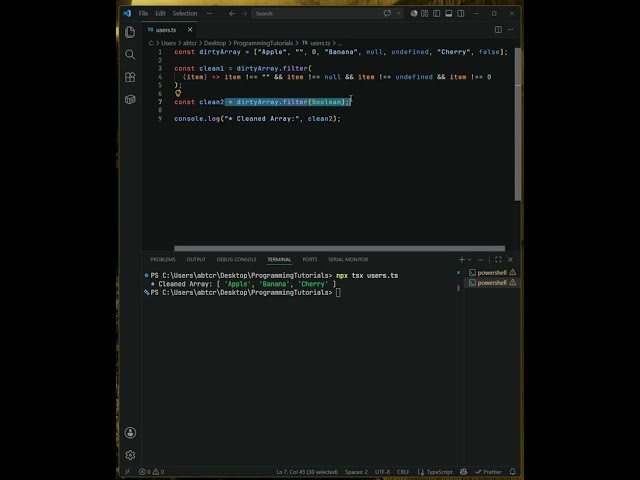Image resolution: width=640 pixels, height=480 pixels.
Task: Click the Prettier status bar item
Action: coord(488,472)
